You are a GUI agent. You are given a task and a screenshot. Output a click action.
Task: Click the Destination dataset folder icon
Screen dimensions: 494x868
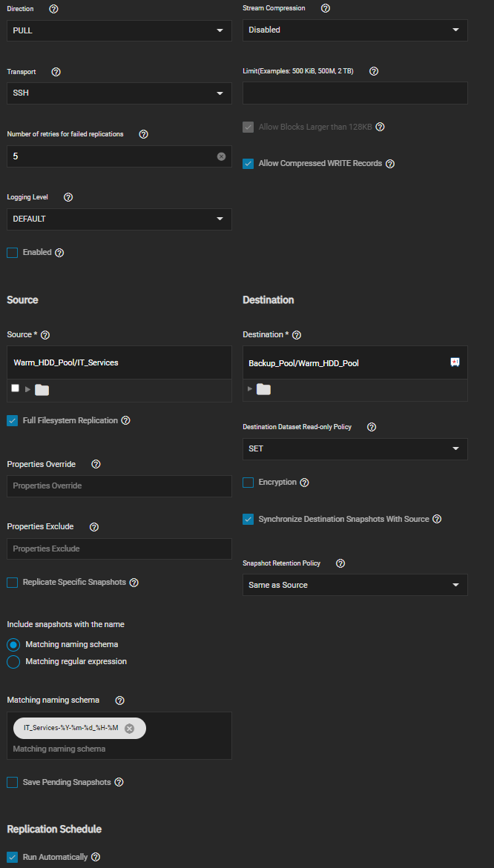pos(263,390)
